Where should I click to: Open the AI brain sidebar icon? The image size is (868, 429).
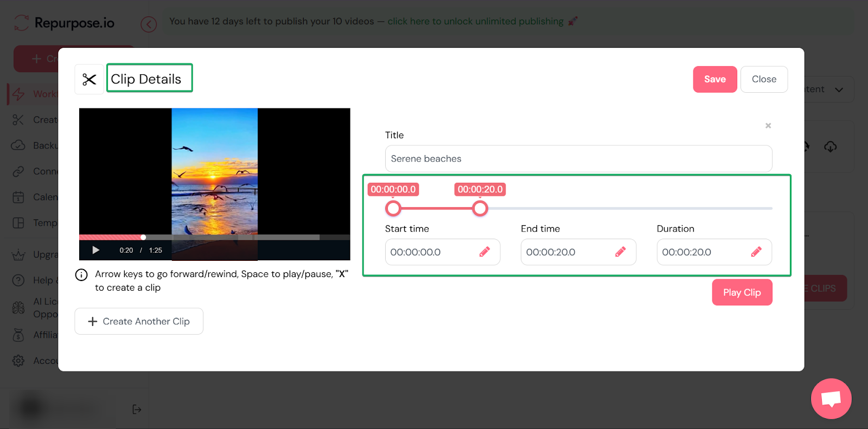(18, 308)
